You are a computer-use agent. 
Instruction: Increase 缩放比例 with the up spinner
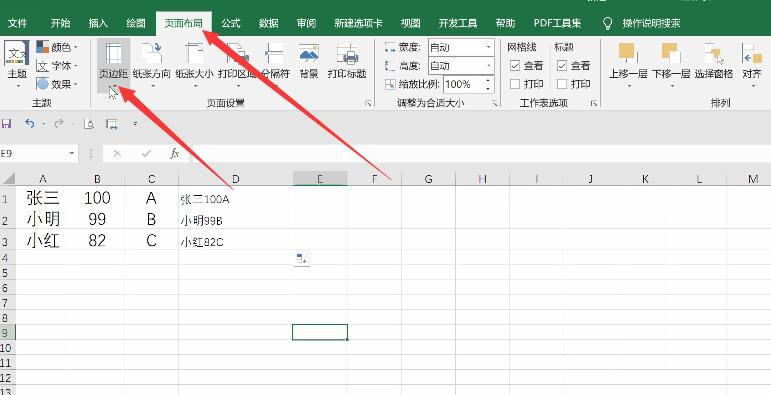pos(488,80)
